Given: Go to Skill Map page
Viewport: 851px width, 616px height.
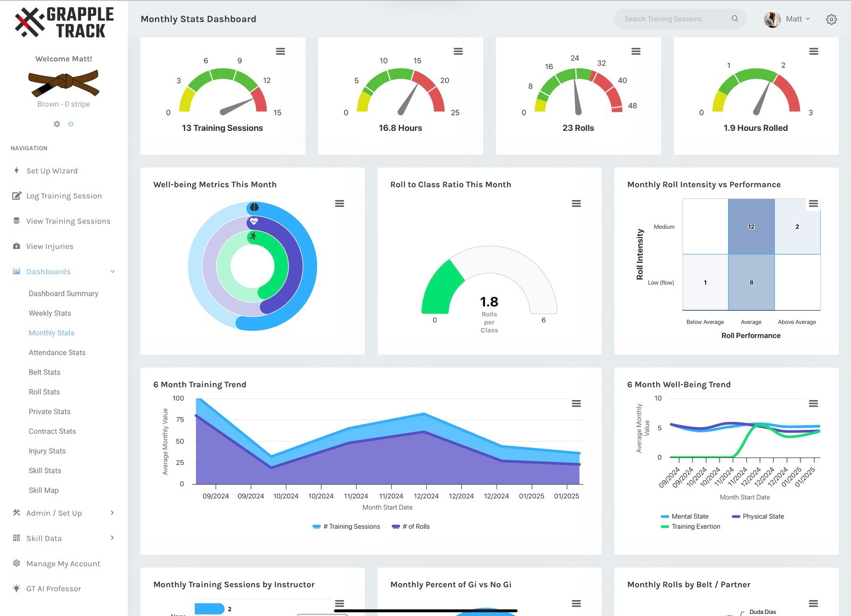Looking at the screenshot, I should 44,490.
